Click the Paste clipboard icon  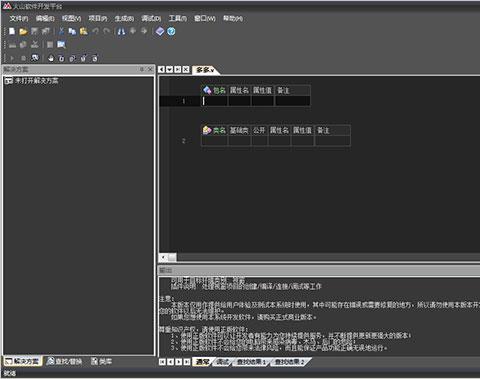click(83, 31)
